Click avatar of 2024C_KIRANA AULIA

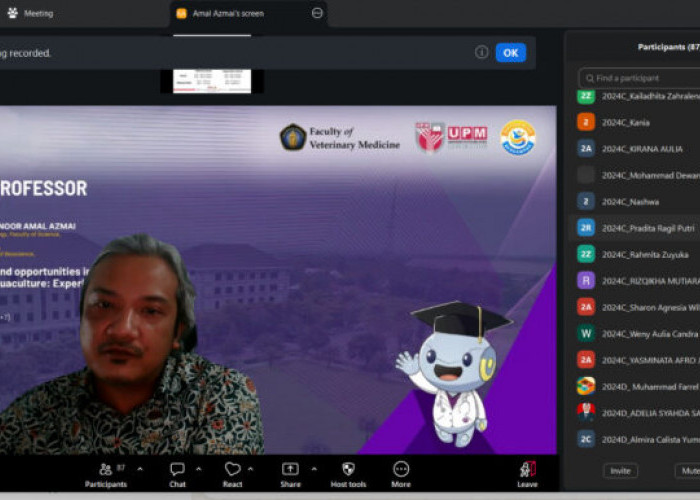tap(586, 149)
